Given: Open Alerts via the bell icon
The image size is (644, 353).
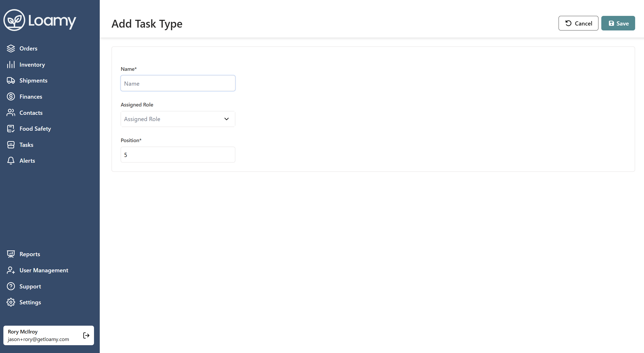Looking at the screenshot, I should pos(11,160).
